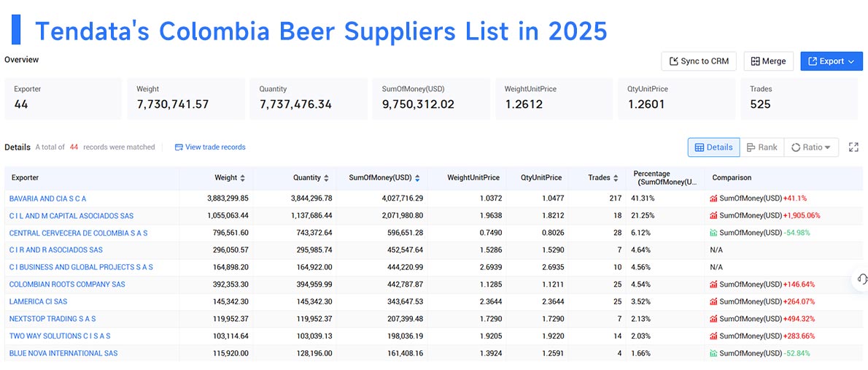Viewport: 868px width, 370px height.
Task: Click the Exporter count 44 overview card
Action: (63, 99)
